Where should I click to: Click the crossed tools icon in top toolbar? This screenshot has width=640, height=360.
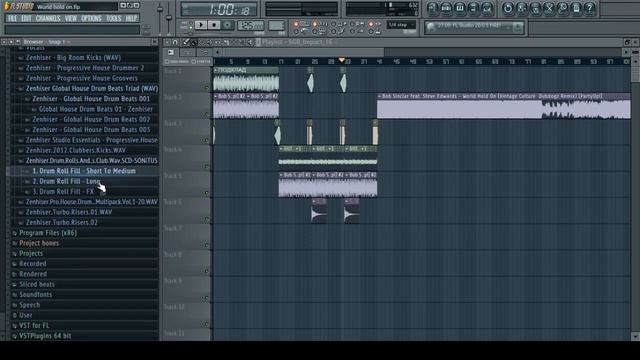(x=549, y=8)
